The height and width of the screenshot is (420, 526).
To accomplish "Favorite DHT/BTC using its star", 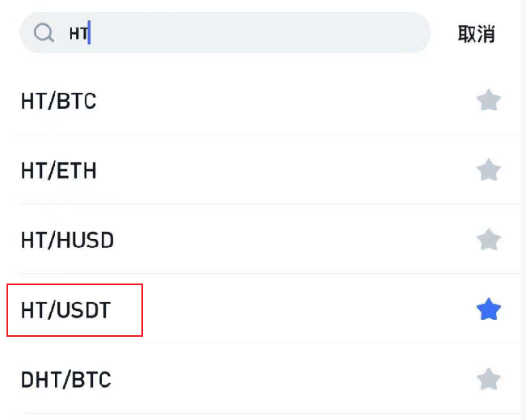I will [488, 379].
